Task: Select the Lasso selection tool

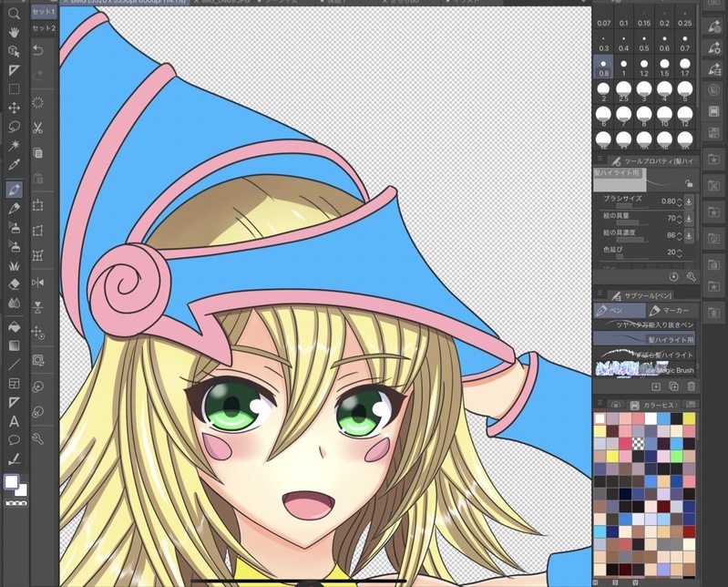Action: (x=14, y=127)
